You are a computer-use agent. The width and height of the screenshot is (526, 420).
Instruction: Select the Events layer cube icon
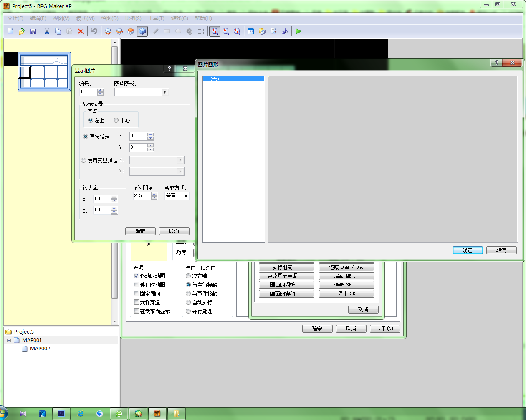click(142, 31)
